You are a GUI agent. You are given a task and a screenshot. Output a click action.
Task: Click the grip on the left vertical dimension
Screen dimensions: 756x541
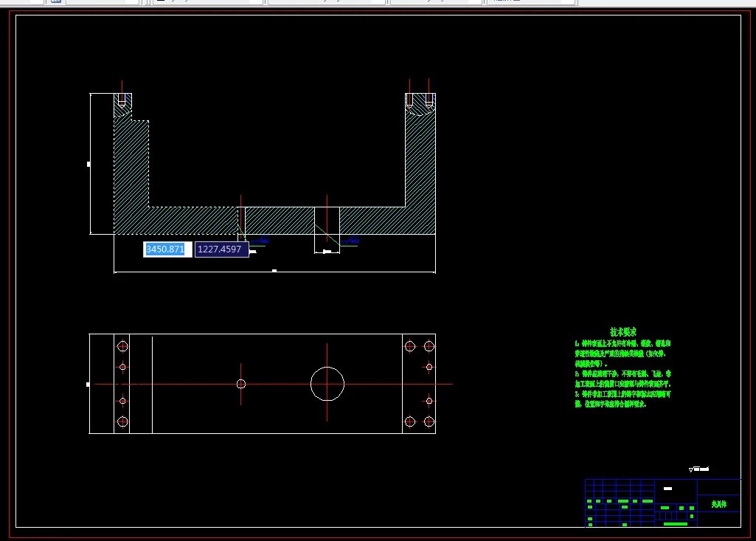89,165
